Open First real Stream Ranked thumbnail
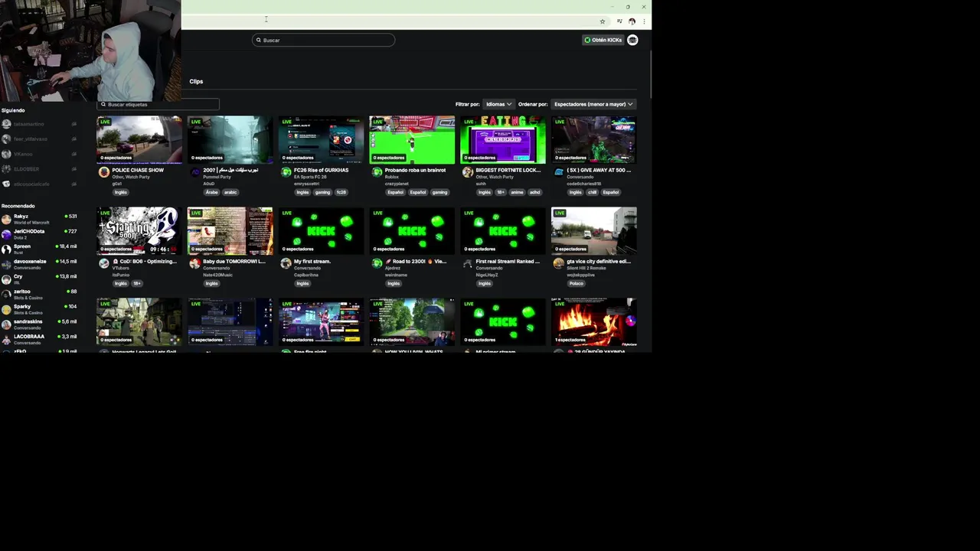The width and height of the screenshot is (980, 551). 503,230
